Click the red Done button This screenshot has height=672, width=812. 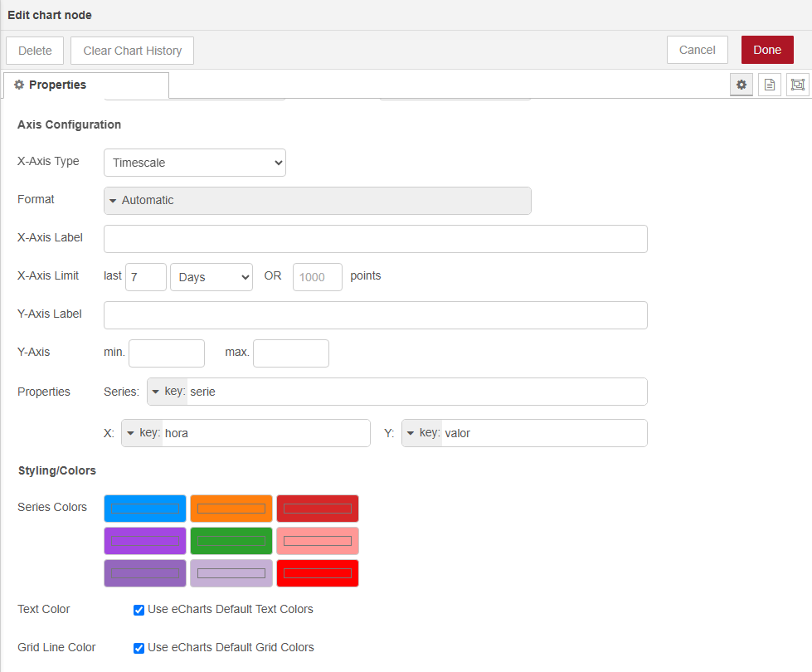pyautogui.click(x=767, y=50)
